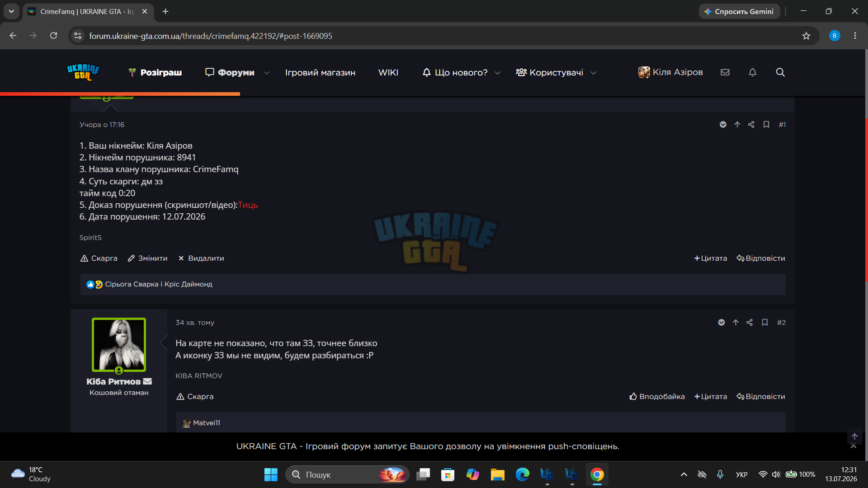Image resolution: width=868 pixels, height=488 pixels.
Task: Open Кіба Ритмов avatar image
Action: click(119, 345)
